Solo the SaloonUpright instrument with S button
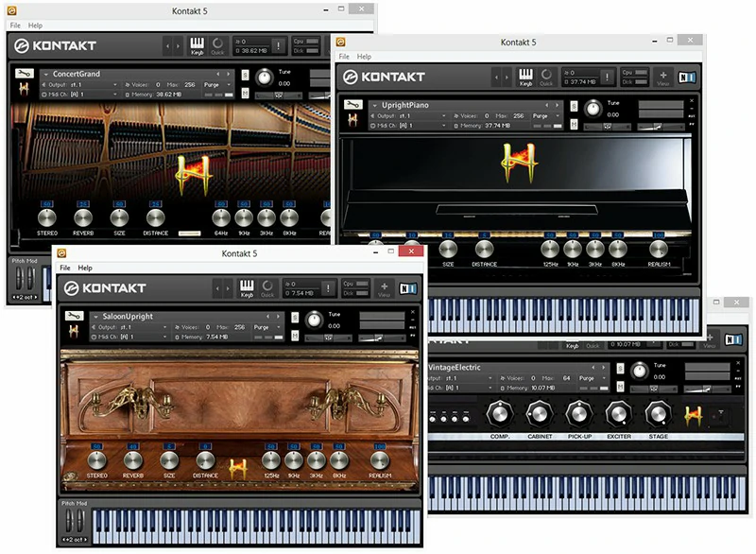Image resolution: width=756 pixels, height=554 pixels. click(295, 318)
